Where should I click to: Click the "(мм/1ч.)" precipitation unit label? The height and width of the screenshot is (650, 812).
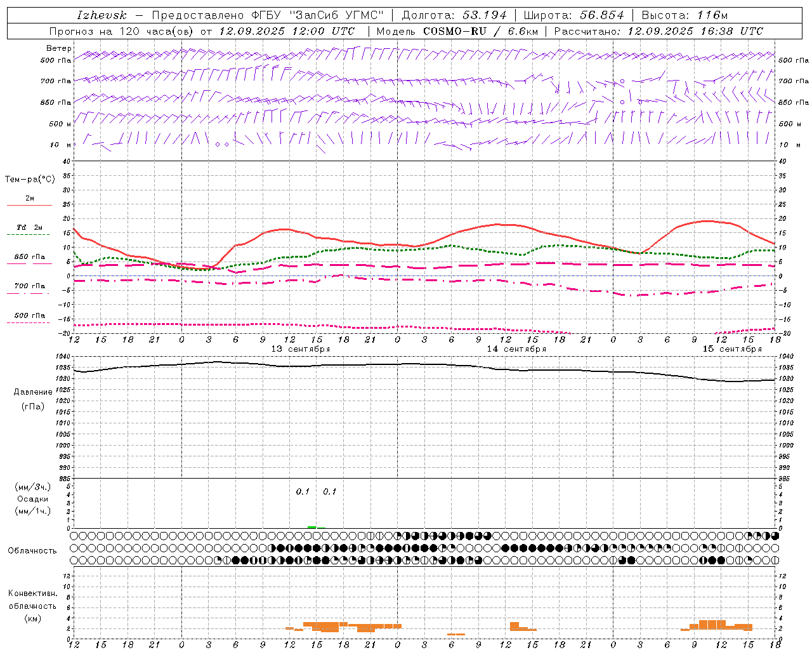pos(32,511)
